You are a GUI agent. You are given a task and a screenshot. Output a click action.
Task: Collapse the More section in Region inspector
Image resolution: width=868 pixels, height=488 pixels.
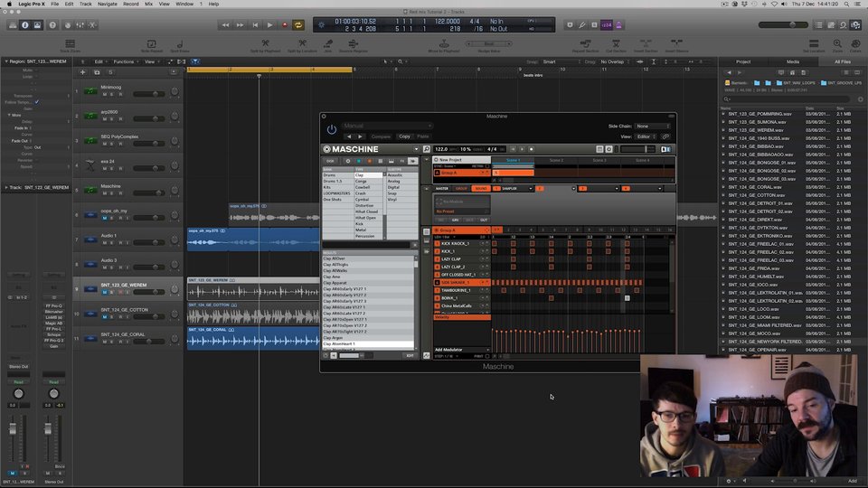coord(9,115)
